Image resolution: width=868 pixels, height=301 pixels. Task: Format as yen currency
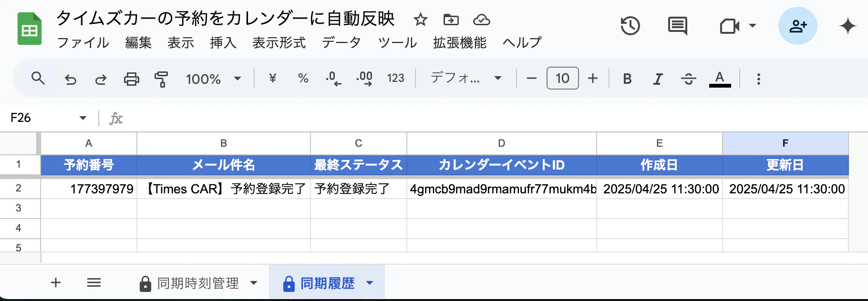[x=273, y=78]
